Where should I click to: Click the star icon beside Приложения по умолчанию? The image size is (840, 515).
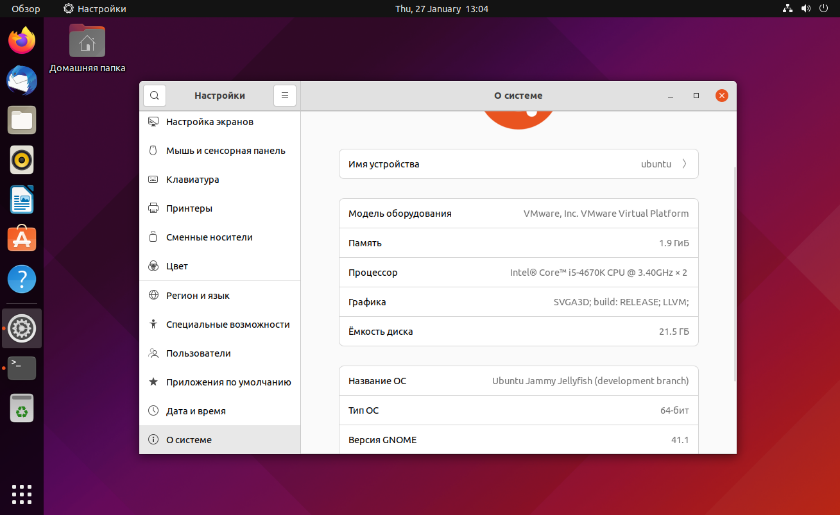click(x=153, y=382)
